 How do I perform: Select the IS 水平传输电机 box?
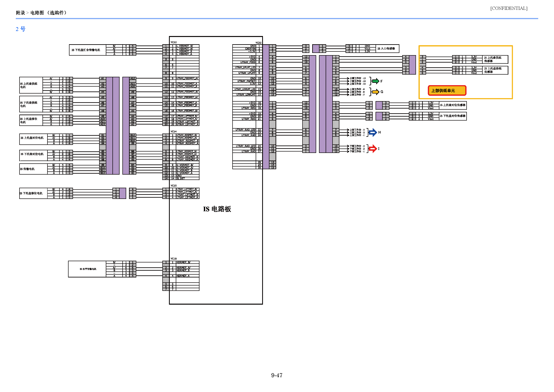(x=87, y=269)
